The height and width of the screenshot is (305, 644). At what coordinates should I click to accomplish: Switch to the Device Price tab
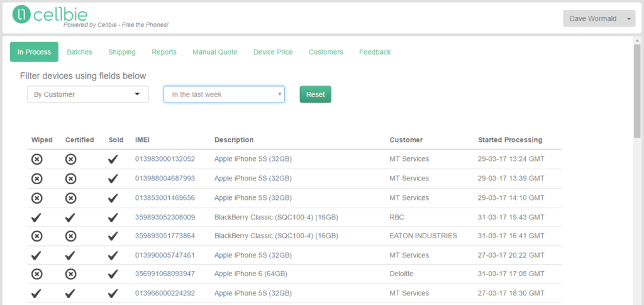(273, 52)
